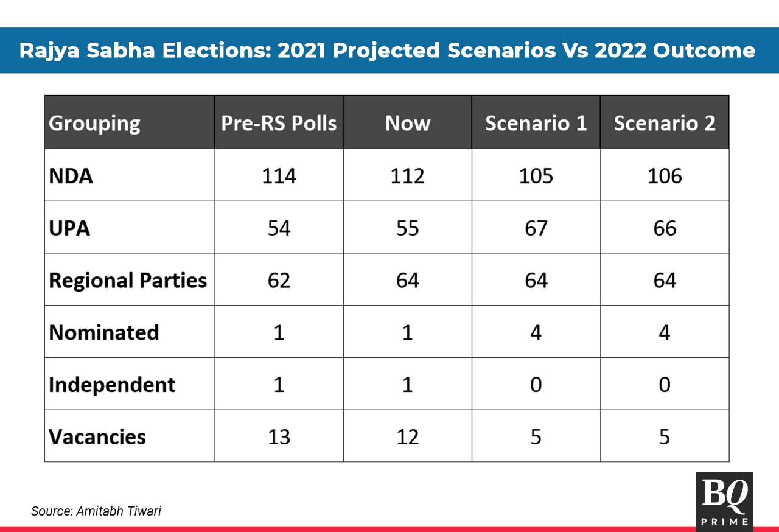
Task: Click the Scenario 2 column header
Action: (x=664, y=124)
